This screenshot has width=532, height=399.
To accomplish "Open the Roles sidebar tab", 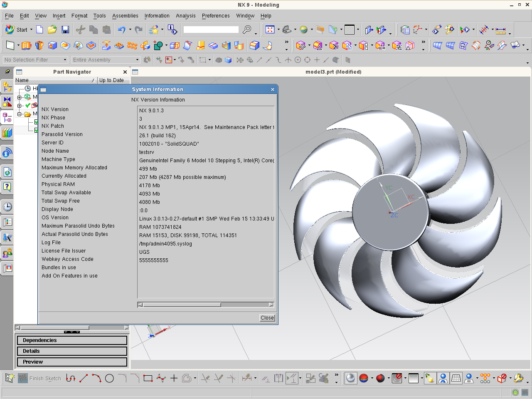I will point(7,253).
